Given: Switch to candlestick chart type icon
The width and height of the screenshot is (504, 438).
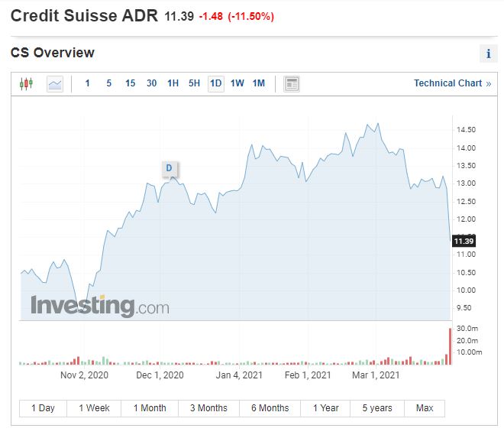Looking at the screenshot, I should (x=27, y=84).
